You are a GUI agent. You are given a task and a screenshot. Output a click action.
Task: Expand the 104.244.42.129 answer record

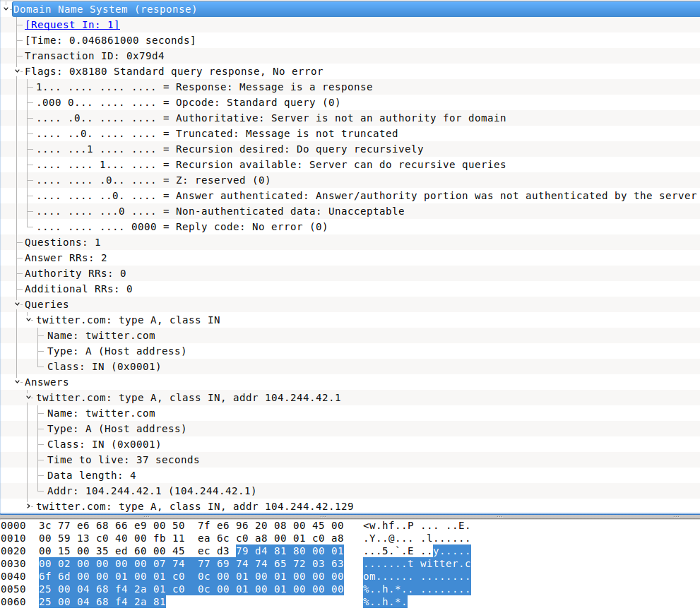point(28,506)
